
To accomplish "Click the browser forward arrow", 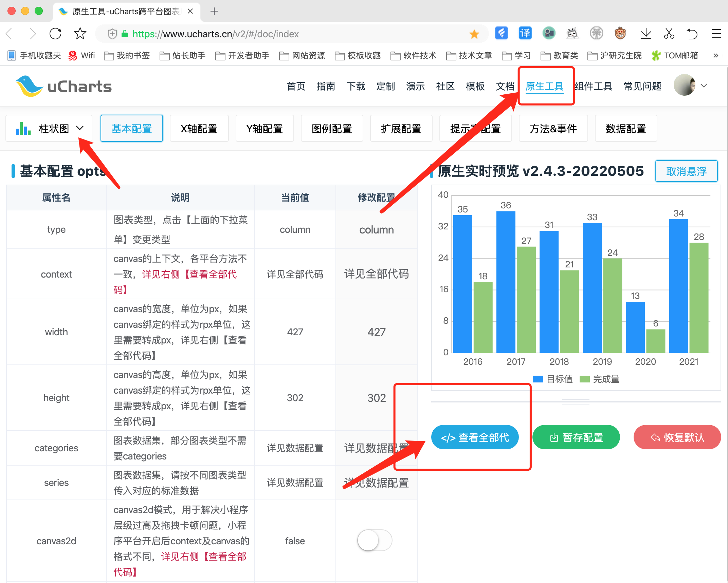I will point(33,34).
